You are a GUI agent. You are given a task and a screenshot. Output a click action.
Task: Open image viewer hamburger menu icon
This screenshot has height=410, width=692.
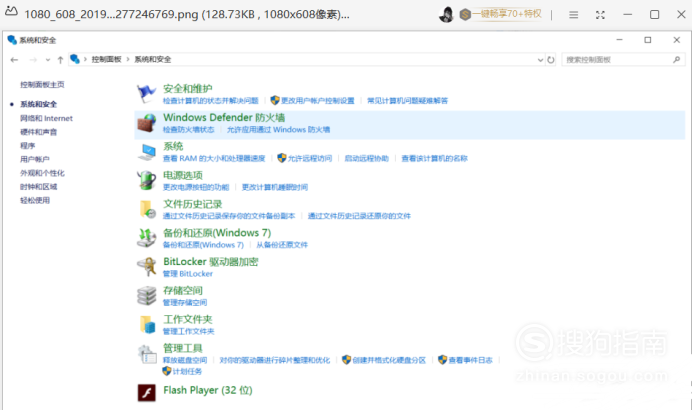click(x=573, y=15)
